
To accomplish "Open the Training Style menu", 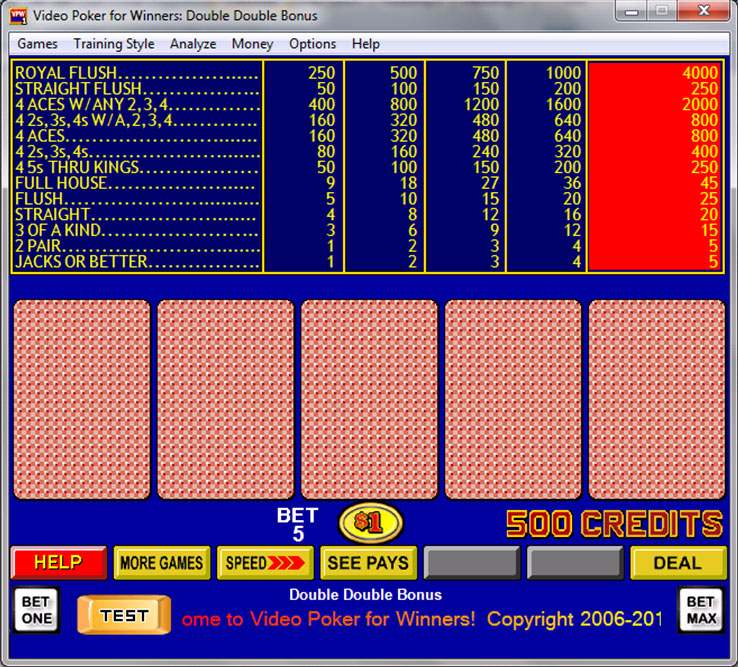I will click(x=114, y=44).
